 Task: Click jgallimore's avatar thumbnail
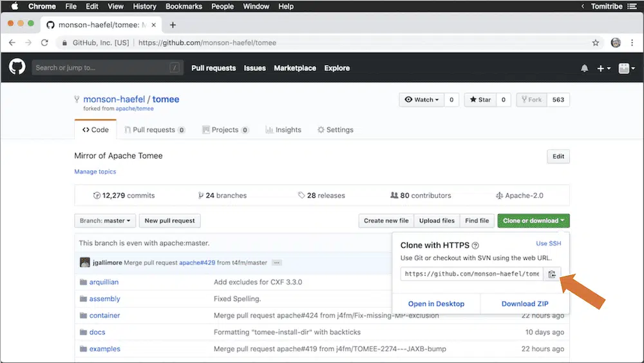(x=84, y=262)
